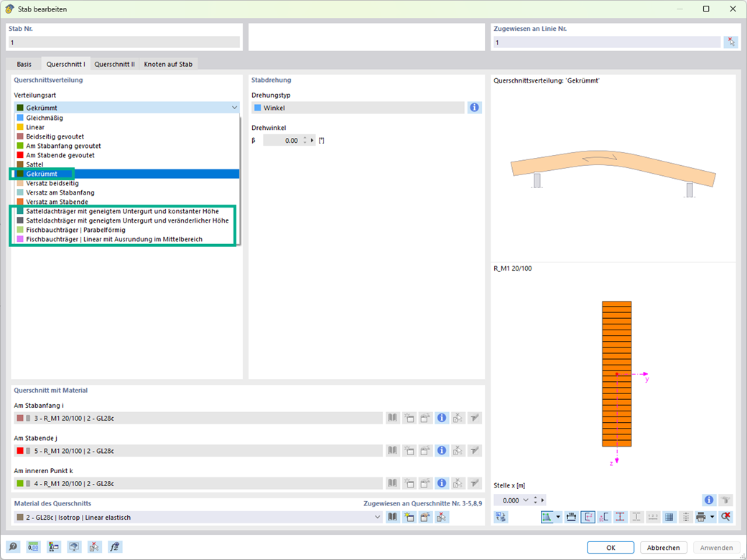
Task: Create new cross-section for Am Stabende j
Action: [409, 450]
